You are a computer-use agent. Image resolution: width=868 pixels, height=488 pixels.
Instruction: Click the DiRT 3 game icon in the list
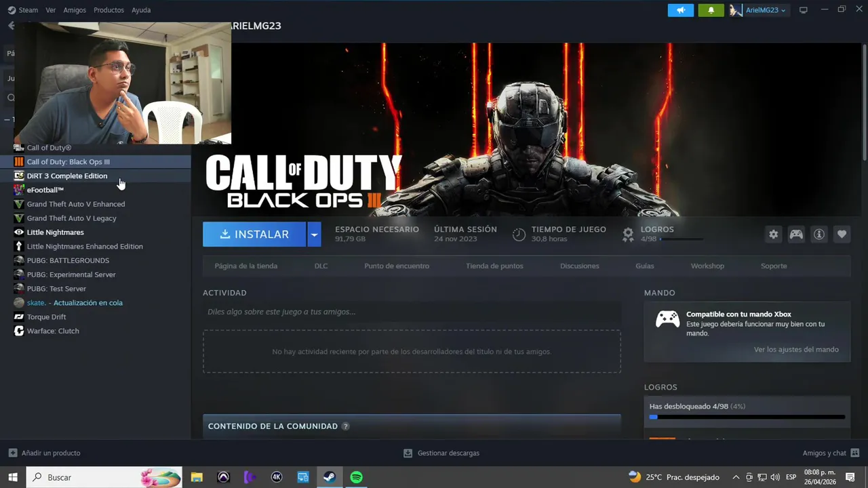(19, 176)
